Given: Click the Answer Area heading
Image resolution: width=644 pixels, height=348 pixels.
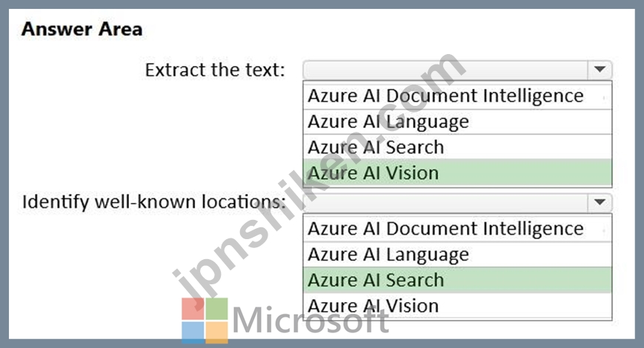Looking at the screenshot, I should point(82,29).
